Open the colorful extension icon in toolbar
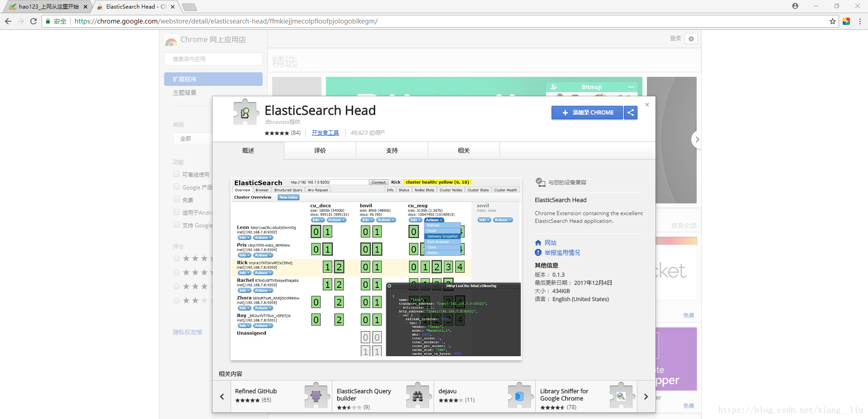This screenshot has height=419, width=868. pos(846,21)
